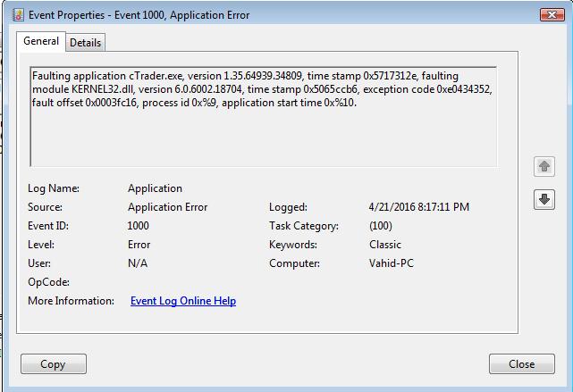Select the General tab

41,41
